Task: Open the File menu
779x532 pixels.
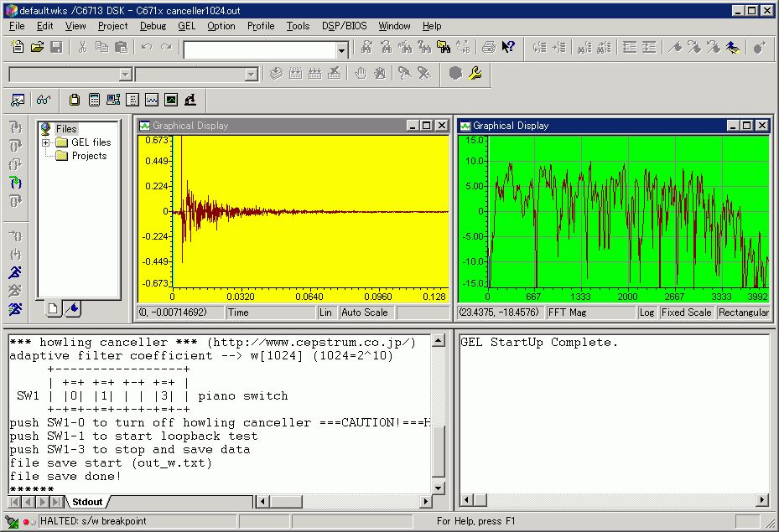Action: [17, 26]
